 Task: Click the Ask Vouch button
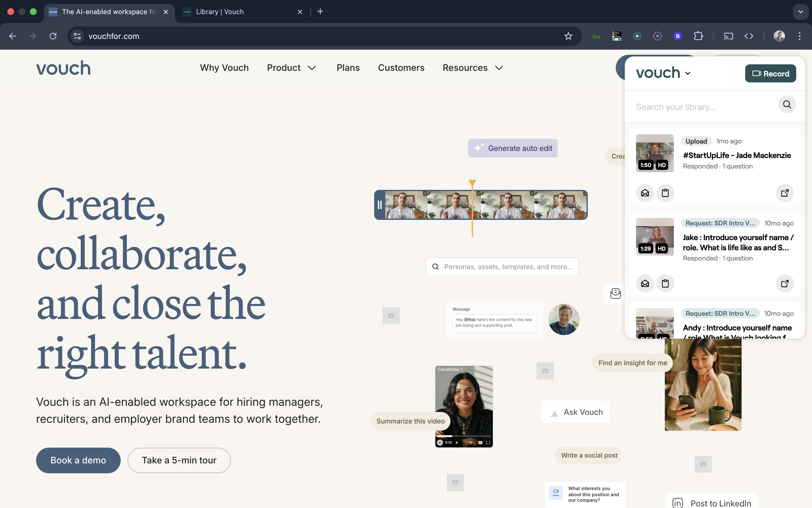coord(575,412)
